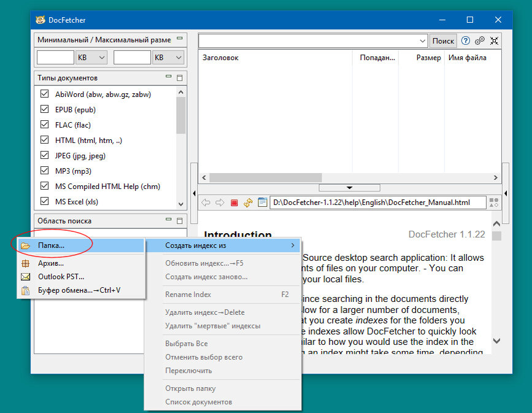Sort by the Заголовок column header
The image size is (532, 413).
tap(276, 58)
